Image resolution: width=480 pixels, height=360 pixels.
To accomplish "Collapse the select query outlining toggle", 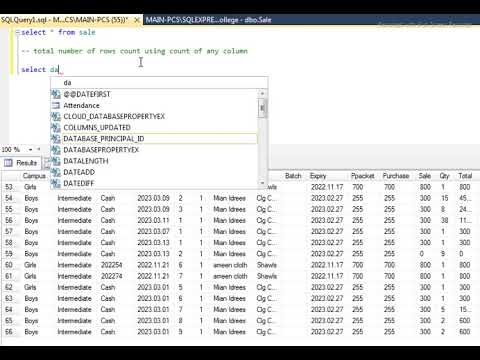I will click(18, 32).
